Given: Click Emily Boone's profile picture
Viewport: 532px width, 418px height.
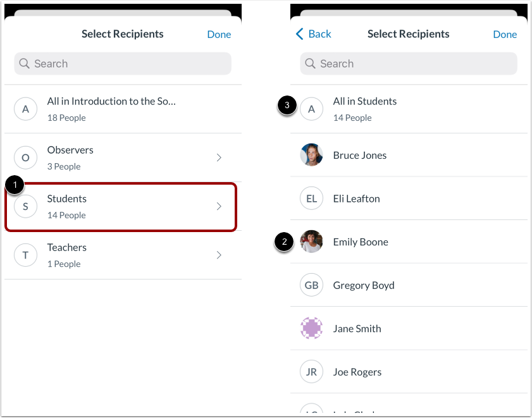Looking at the screenshot, I should coord(311,242).
